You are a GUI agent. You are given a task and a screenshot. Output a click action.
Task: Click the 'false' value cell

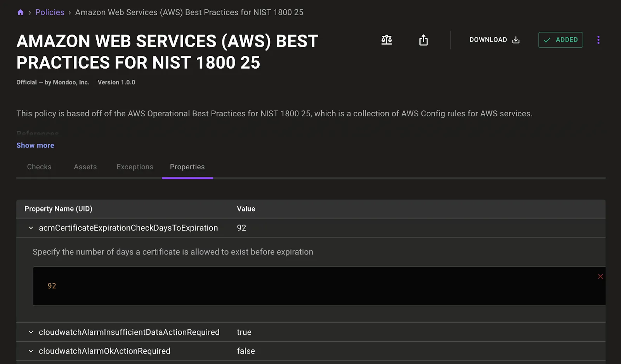[x=246, y=351]
